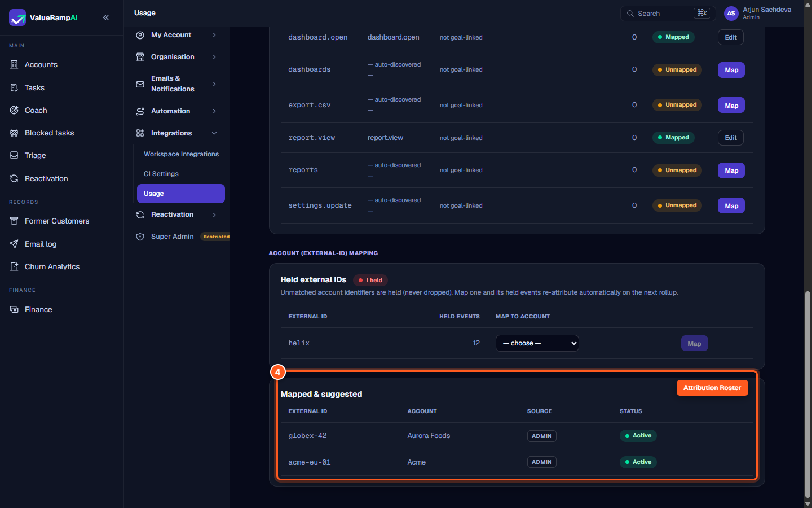Collapse the sidebar with the double-chevron icon
Image resolution: width=812 pixels, height=508 pixels.
click(x=106, y=17)
